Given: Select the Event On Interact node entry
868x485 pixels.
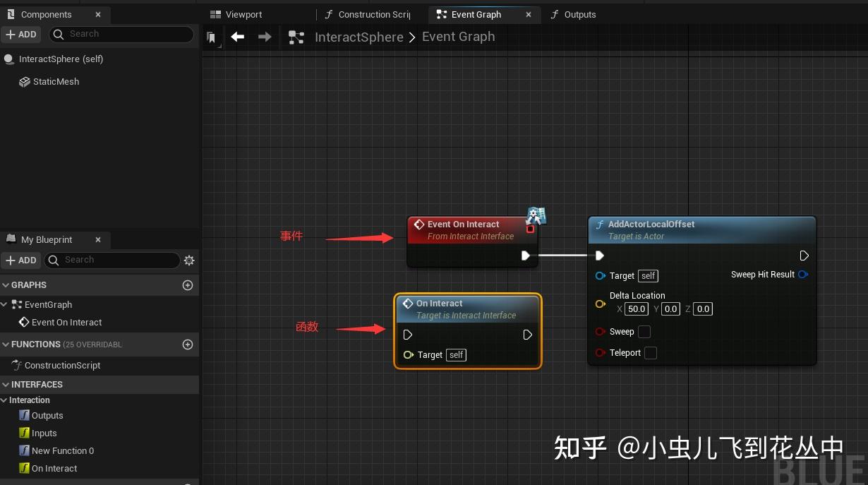Looking at the screenshot, I should pyautogui.click(x=68, y=322).
